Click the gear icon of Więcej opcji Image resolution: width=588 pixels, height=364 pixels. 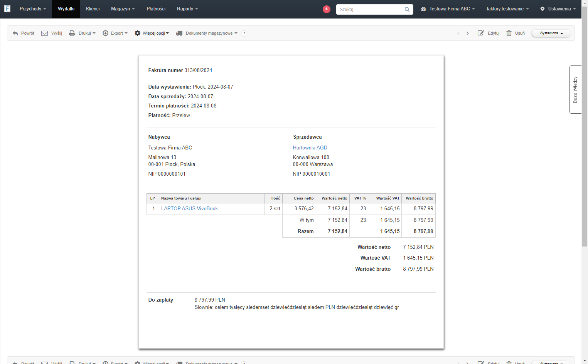[x=137, y=34]
